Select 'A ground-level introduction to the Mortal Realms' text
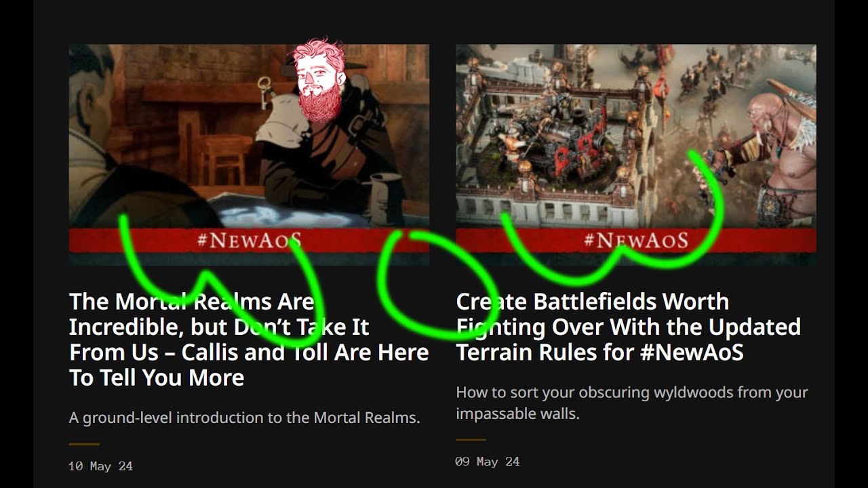 (x=245, y=418)
